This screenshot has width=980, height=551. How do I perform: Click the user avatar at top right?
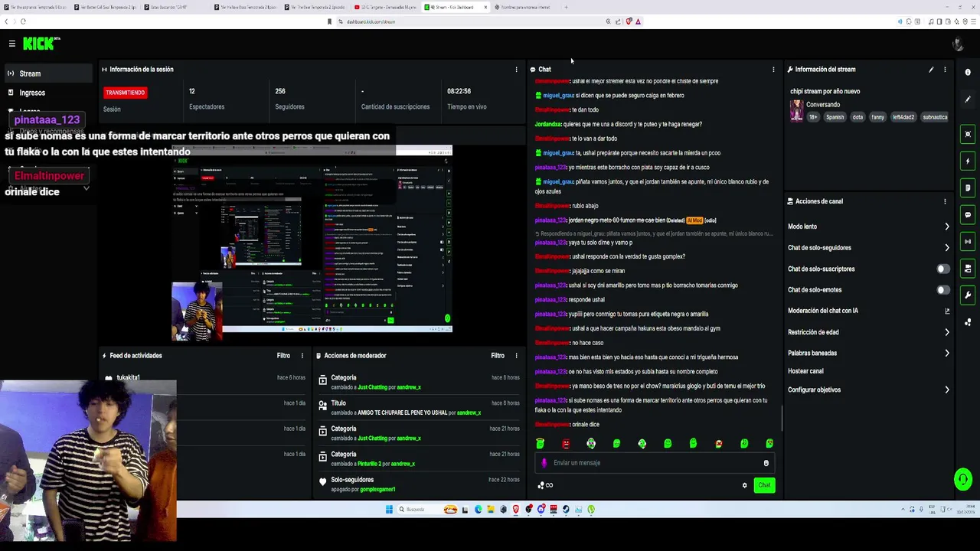point(958,44)
